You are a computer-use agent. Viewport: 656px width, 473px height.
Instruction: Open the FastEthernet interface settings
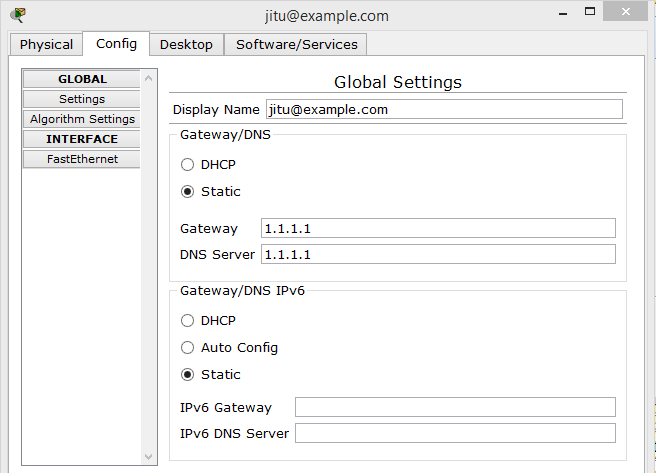pos(82,159)
